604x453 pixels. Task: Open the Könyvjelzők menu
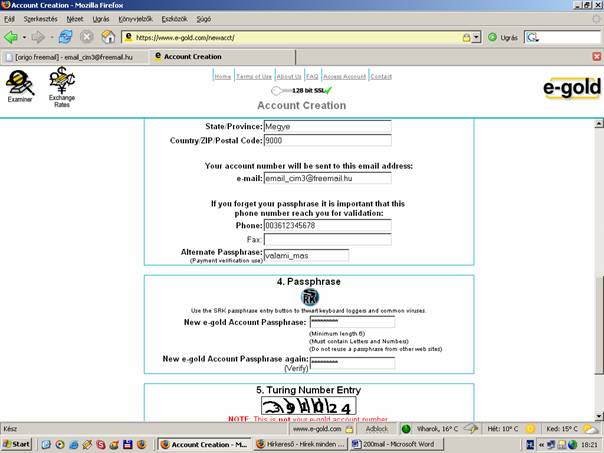pyautogui.click(x=136, y=19)
